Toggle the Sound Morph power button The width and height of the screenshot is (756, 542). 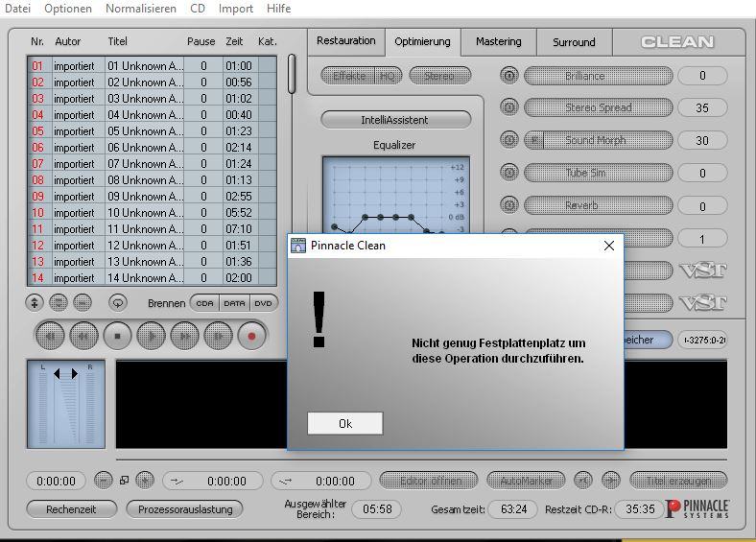pyautogui.click(x=509, y=140)
